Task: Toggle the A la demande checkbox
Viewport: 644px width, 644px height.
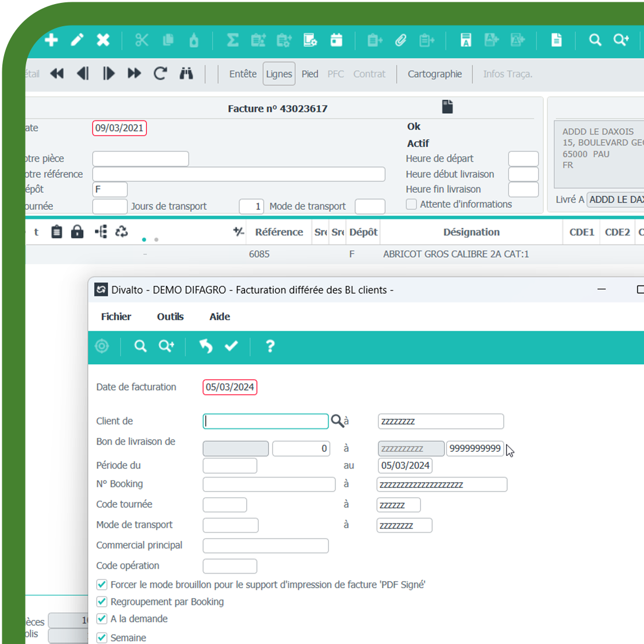Action: [102, 618]
